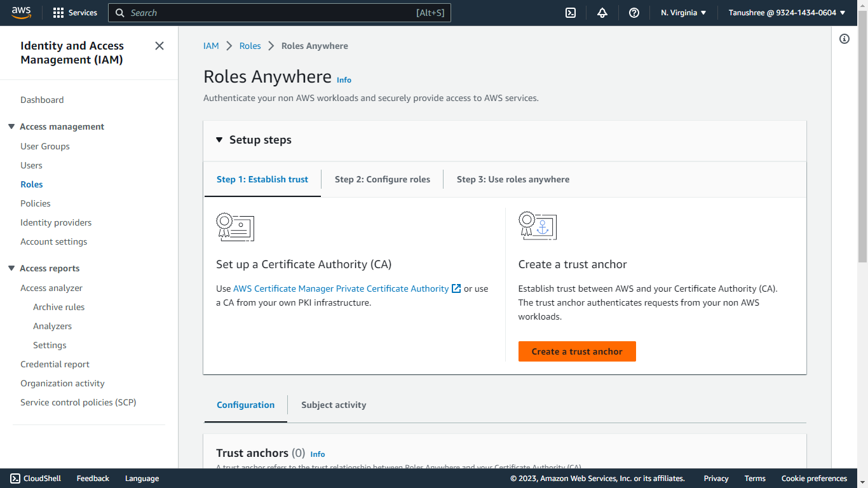
Task: Click Language in the footer
Action: point(142,478)
